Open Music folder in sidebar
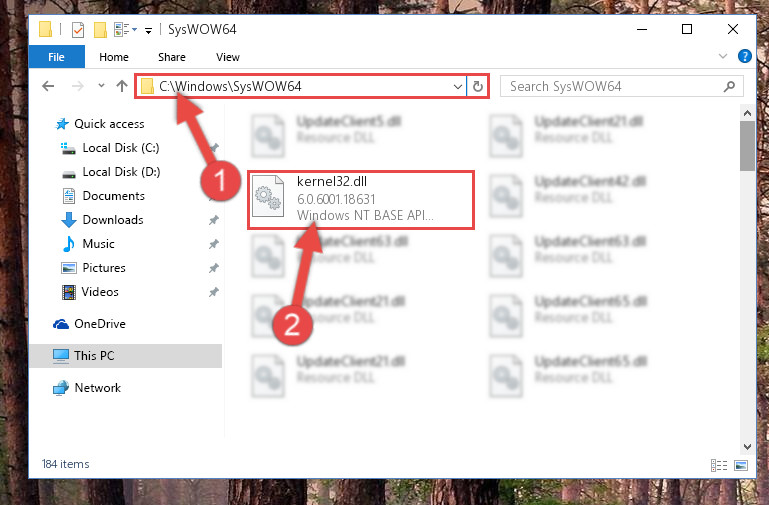This screenshot has width=769, height=505. [x=98, y=244]
